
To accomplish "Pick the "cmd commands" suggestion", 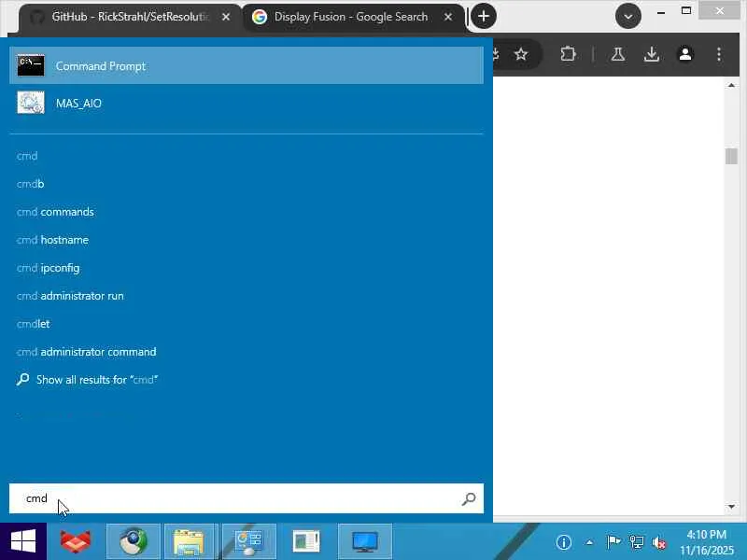I will (x=55, y=212).
